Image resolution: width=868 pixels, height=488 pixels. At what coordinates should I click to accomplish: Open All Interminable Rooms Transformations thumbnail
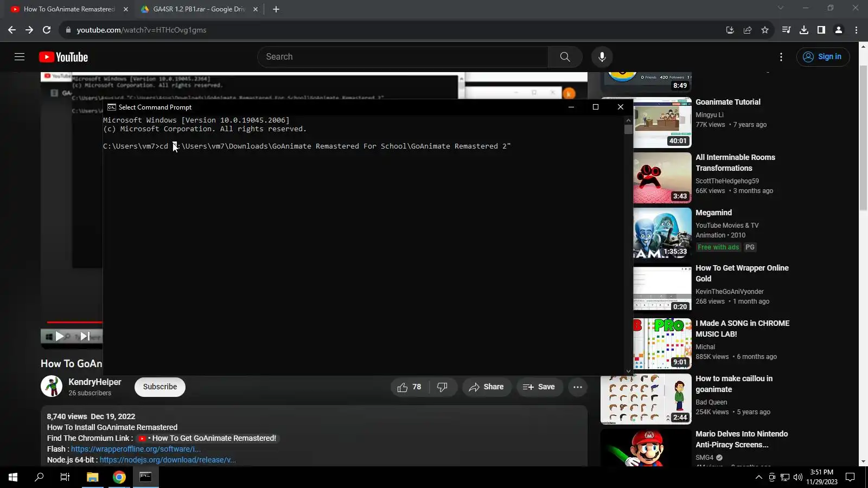[662, 178]
